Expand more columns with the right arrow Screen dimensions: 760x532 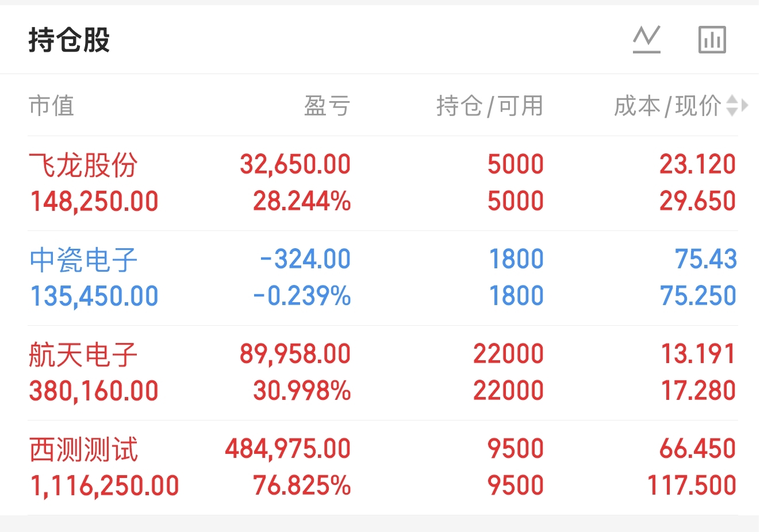(745, 106)
